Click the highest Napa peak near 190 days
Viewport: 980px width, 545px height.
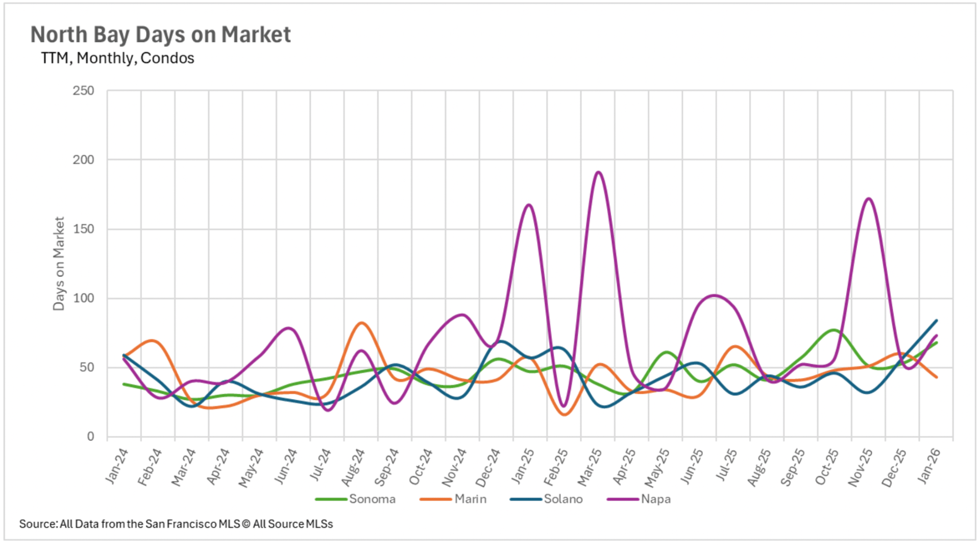coord(598,172)
